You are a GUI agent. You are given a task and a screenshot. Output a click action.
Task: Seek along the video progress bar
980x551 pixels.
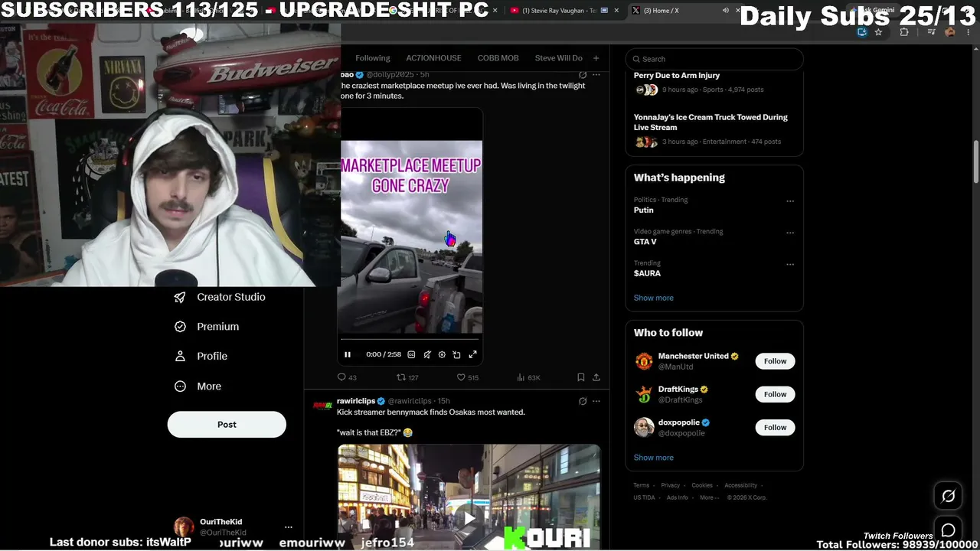pos(410,338)
